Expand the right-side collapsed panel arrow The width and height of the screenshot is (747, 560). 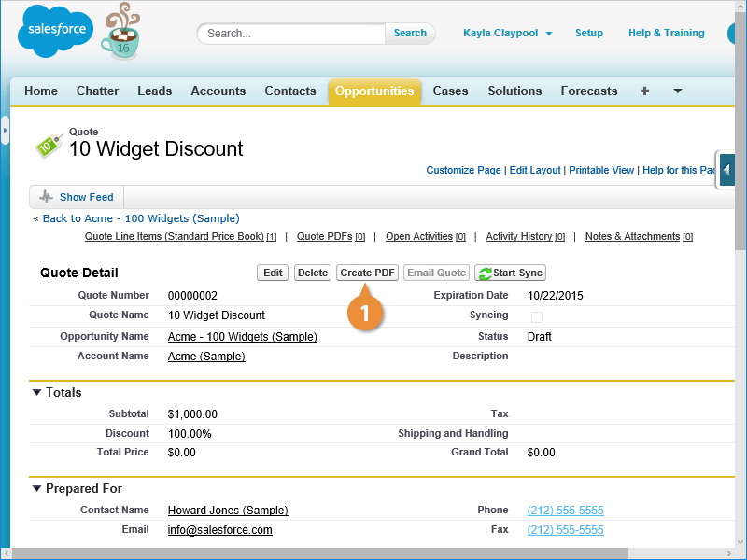pyautogui.click(x=726, y=170)
